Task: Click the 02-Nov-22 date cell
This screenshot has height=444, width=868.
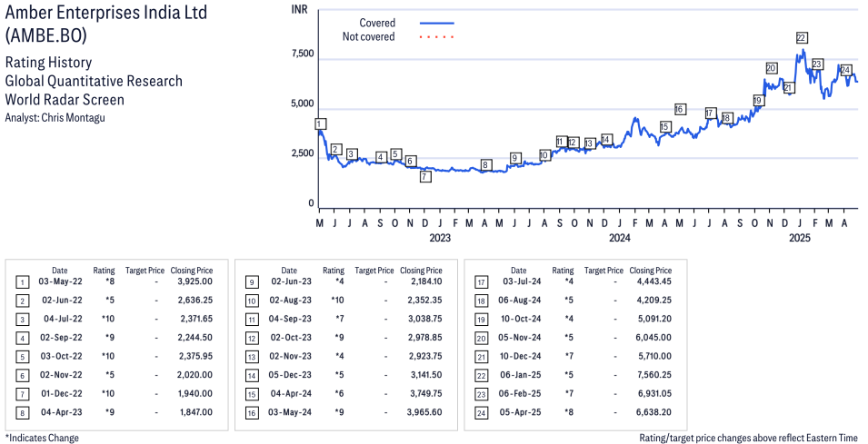Action: click(61, 375)
